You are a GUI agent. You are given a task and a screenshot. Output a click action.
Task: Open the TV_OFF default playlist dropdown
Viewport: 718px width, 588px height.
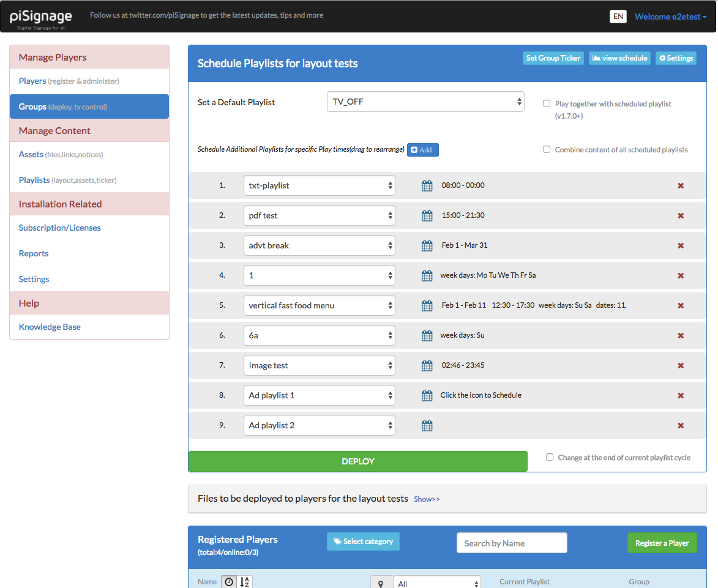tap(425, 102)
